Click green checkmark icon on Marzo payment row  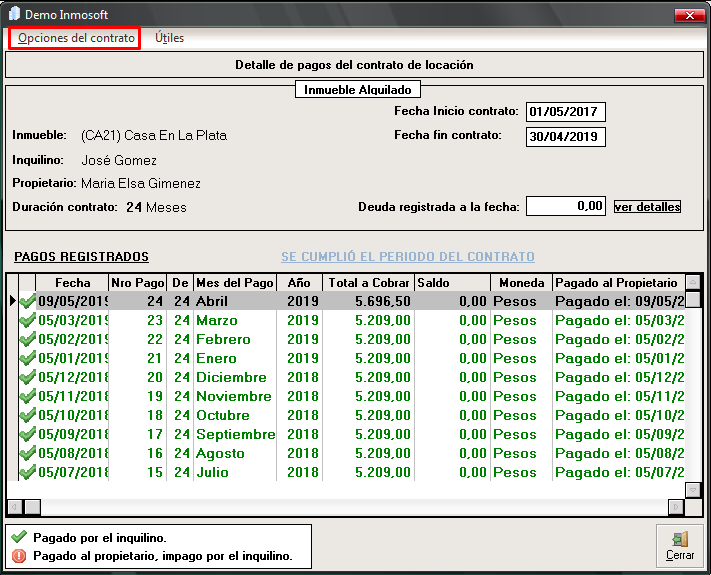pos(27,321)
